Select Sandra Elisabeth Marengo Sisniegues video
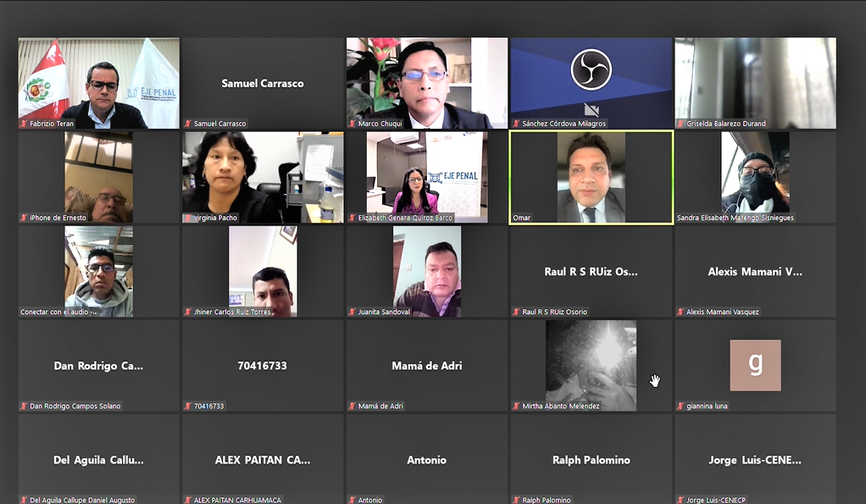The image size is (866, 504). (x=755, y=177)
